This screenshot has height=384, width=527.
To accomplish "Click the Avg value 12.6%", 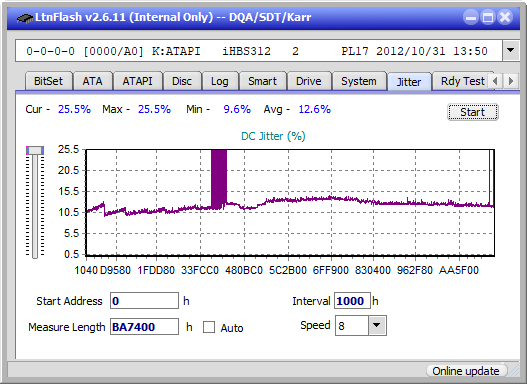I will pyautogui.click(x=315, y=109).
